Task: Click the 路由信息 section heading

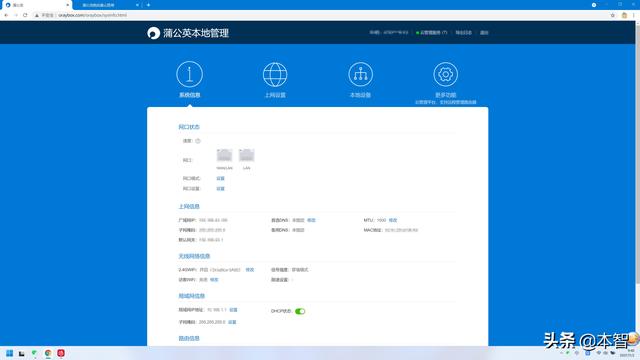Action: tap(189, 338)
